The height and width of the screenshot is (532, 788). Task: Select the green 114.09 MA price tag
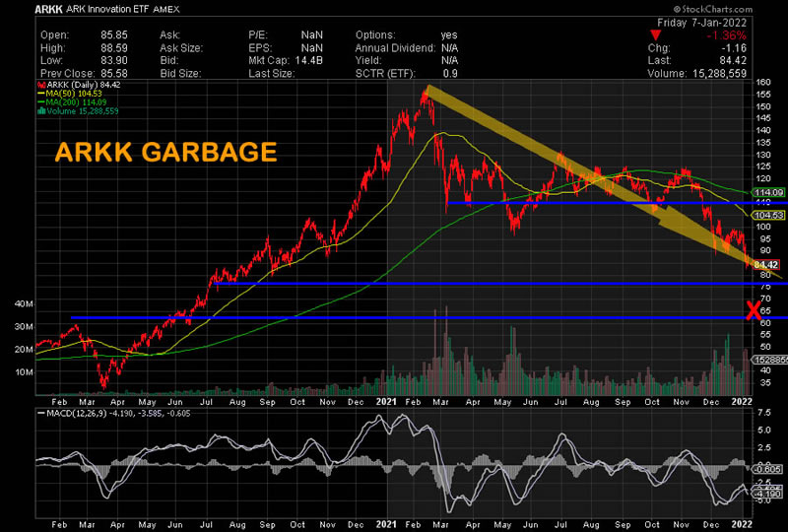766,191
